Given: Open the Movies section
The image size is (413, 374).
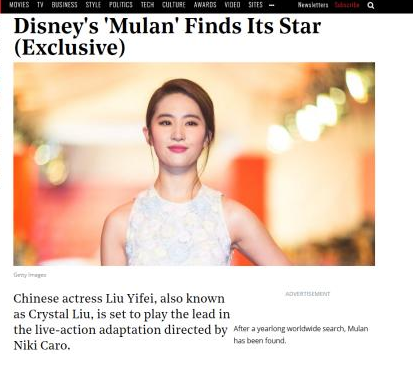Looking at the screenshot, I should [19, 5].
